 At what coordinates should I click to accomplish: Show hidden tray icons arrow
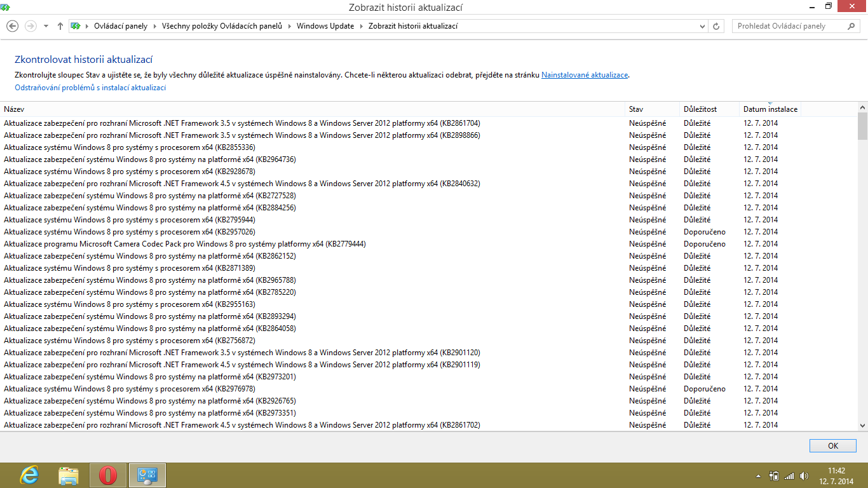pos(758,475)
